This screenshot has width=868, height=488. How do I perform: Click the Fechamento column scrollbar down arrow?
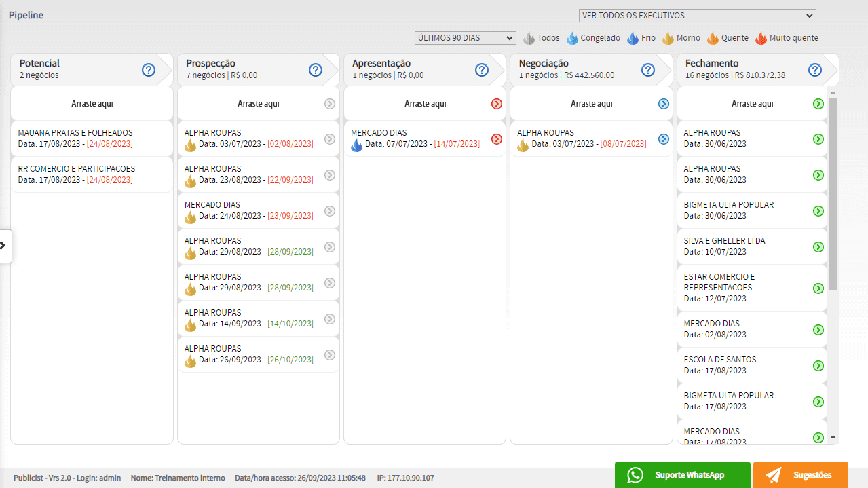click(x=833, y=438)
